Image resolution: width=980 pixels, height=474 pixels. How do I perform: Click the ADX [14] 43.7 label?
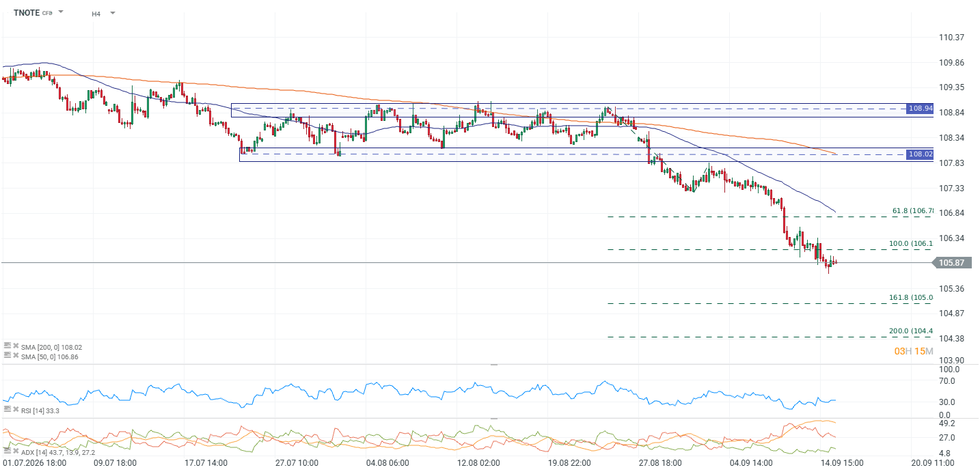pos(58,452)
